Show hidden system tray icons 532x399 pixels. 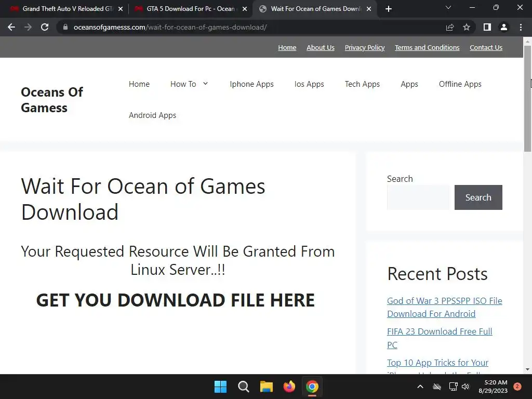point(420,387)
